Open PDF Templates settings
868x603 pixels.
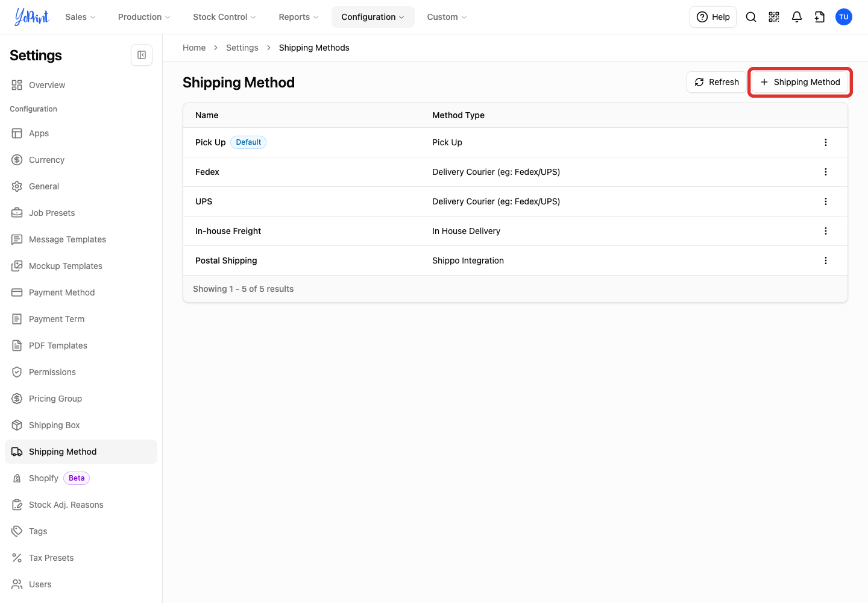point(81,346)
